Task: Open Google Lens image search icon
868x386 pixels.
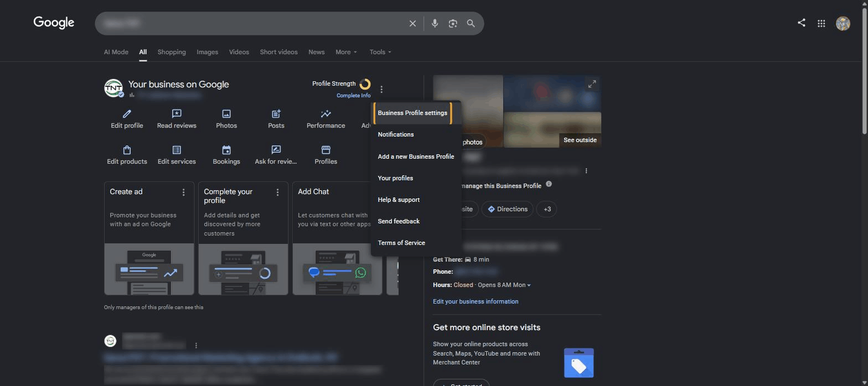Action: point(453,23)
